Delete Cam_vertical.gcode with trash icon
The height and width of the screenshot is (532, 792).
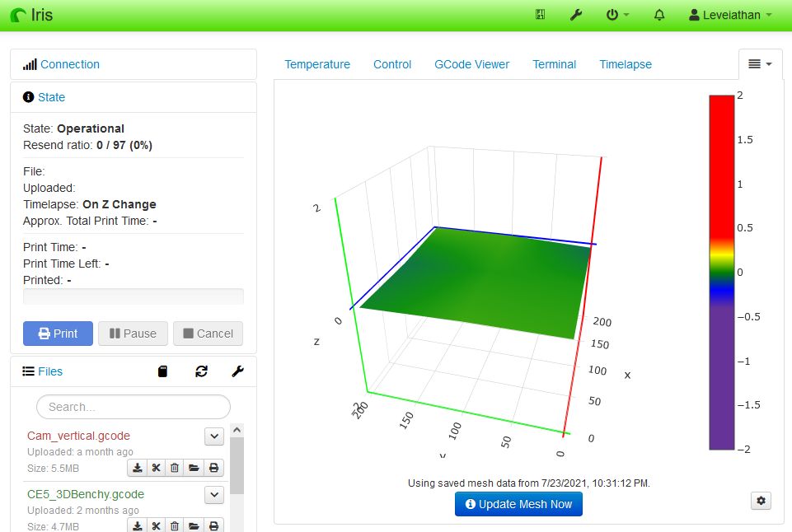(x=175, y=468)
